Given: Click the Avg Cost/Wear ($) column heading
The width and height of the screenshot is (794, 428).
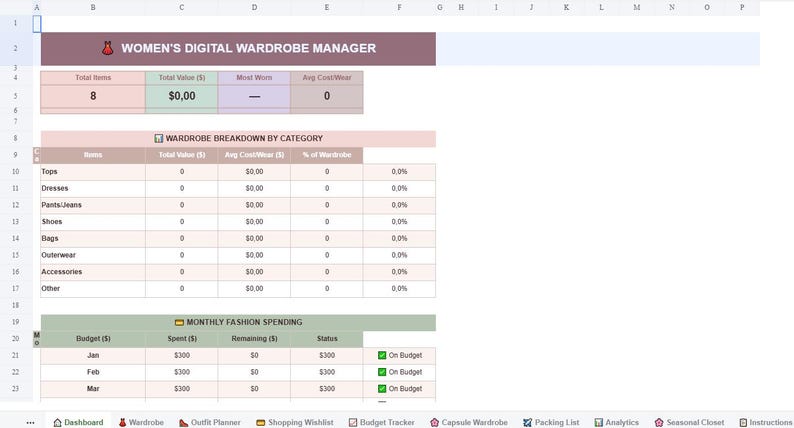Looking at the screenshot, I should coord(254,155).
